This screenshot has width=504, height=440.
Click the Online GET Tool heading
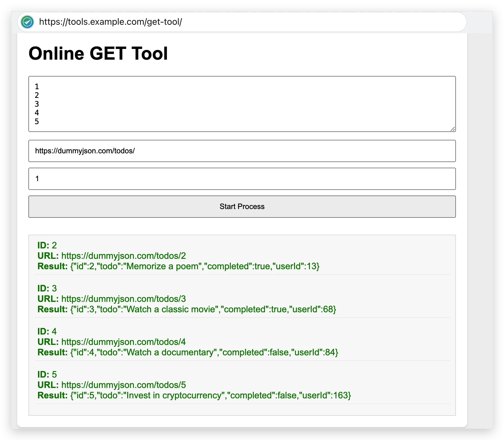[98, 53]
